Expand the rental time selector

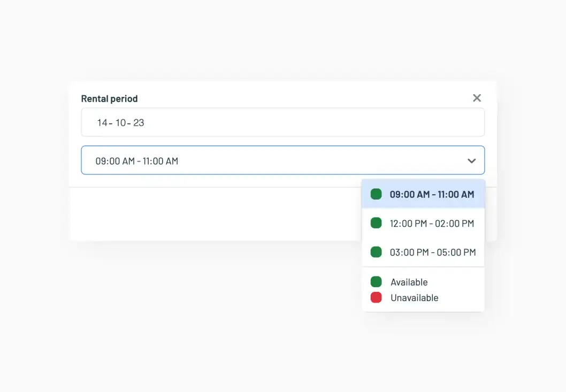pyautogui.click(x=282, y=160)
